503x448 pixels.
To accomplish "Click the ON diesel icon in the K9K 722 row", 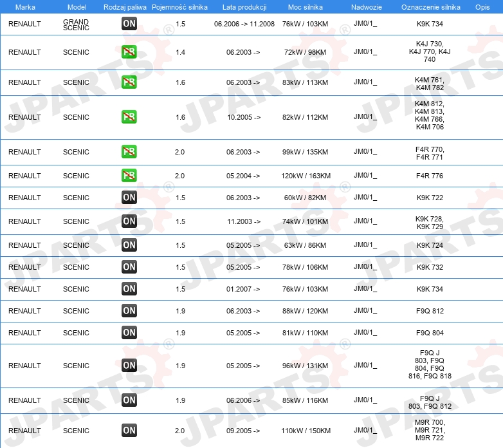I will (129, 197).
